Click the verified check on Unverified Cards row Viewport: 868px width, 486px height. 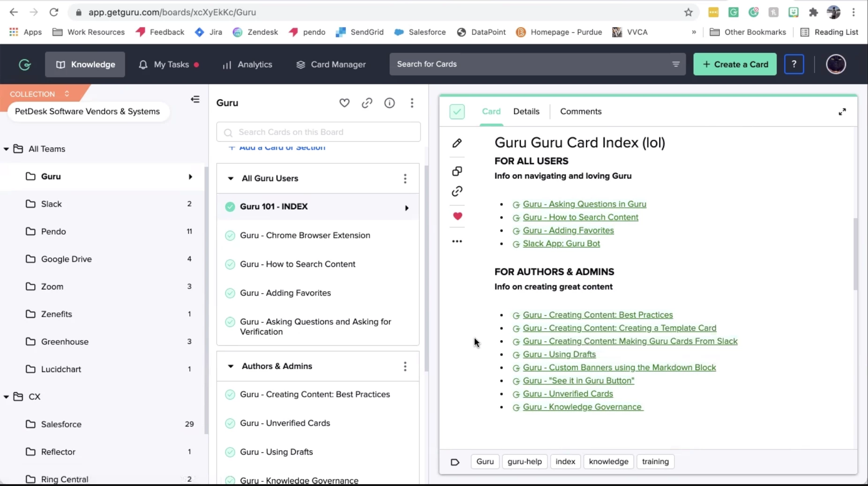click(x=230, y=423)
